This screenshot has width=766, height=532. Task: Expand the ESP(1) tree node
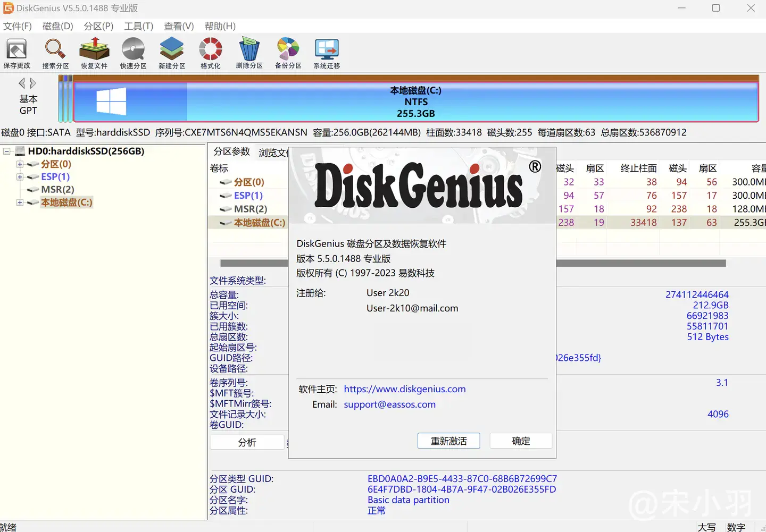click(20, 177)
